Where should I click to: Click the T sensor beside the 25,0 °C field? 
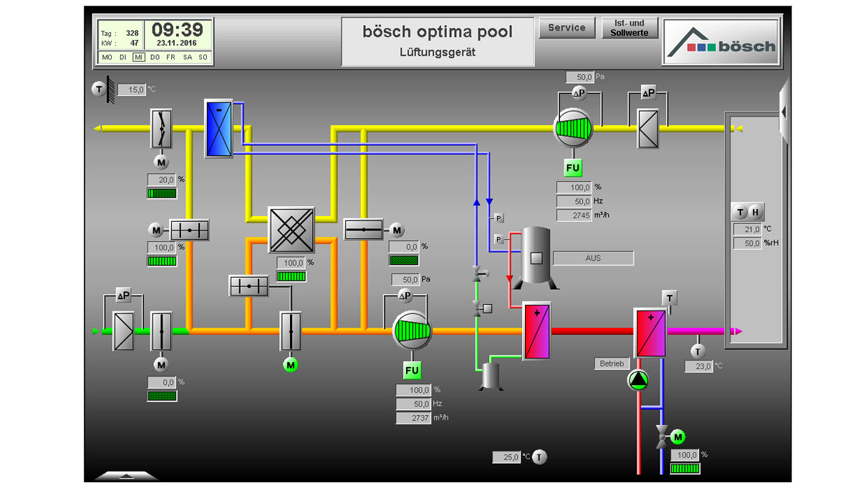540,457
